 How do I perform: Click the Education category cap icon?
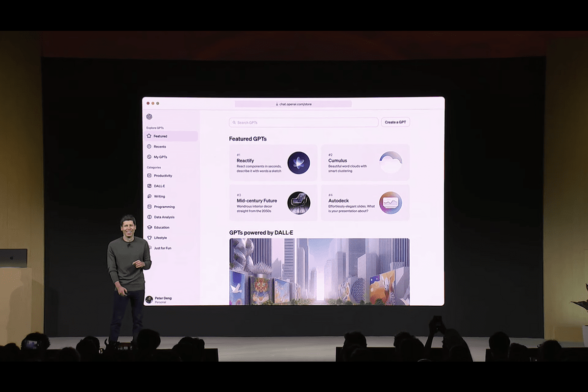pos(149,227)
